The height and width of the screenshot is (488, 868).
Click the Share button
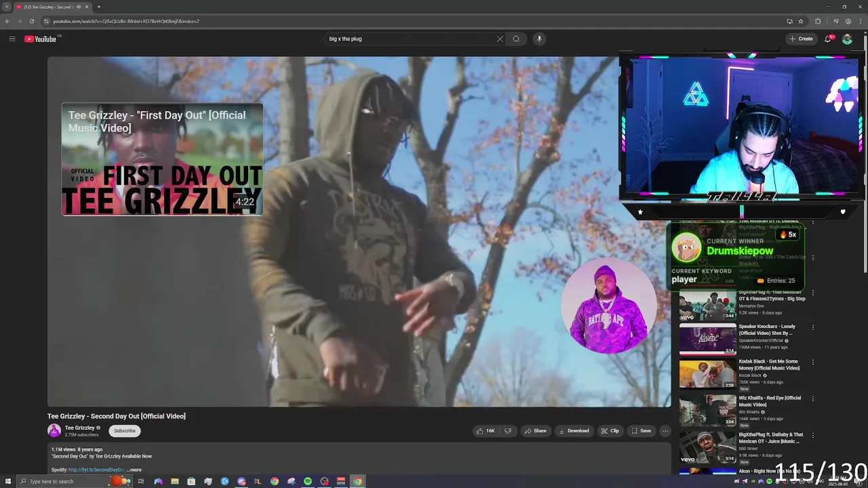point(535,431)
